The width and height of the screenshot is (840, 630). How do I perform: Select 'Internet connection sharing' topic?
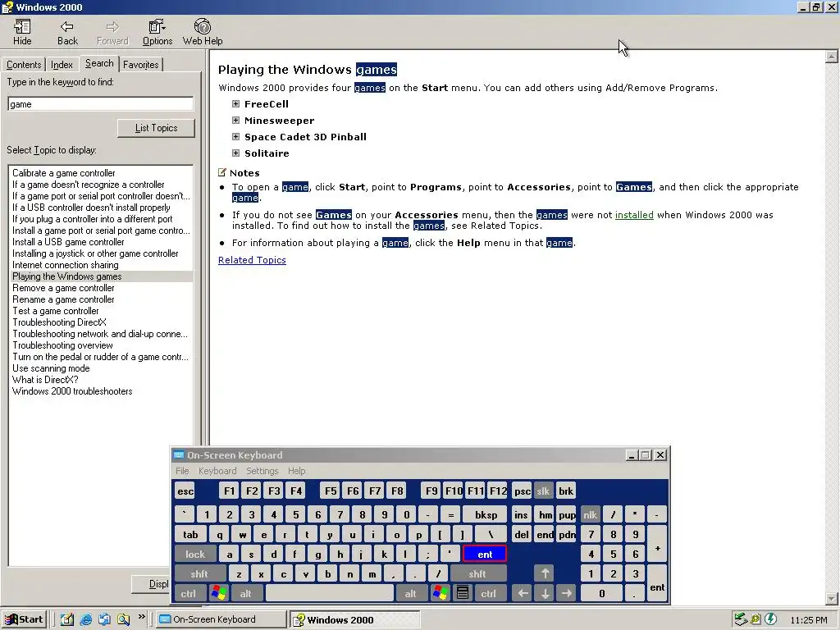click(x=66, y=265)
